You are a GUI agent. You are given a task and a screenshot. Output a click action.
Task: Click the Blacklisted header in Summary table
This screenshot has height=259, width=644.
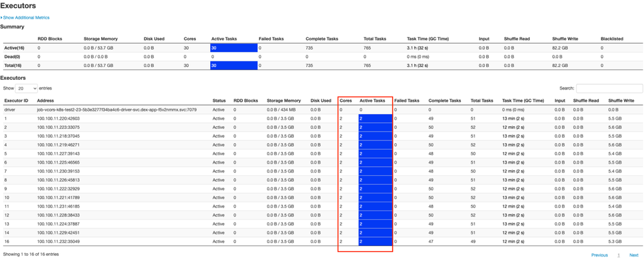612,39
